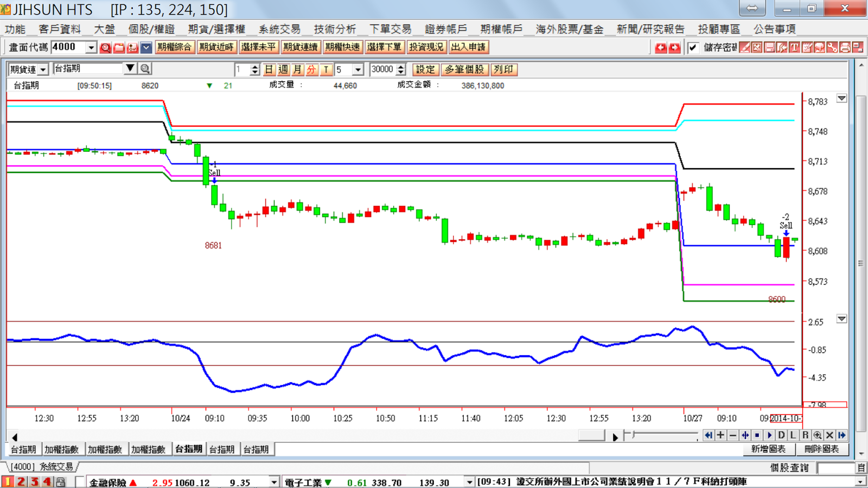Click the blue stop square chart button

pos(757,435)
